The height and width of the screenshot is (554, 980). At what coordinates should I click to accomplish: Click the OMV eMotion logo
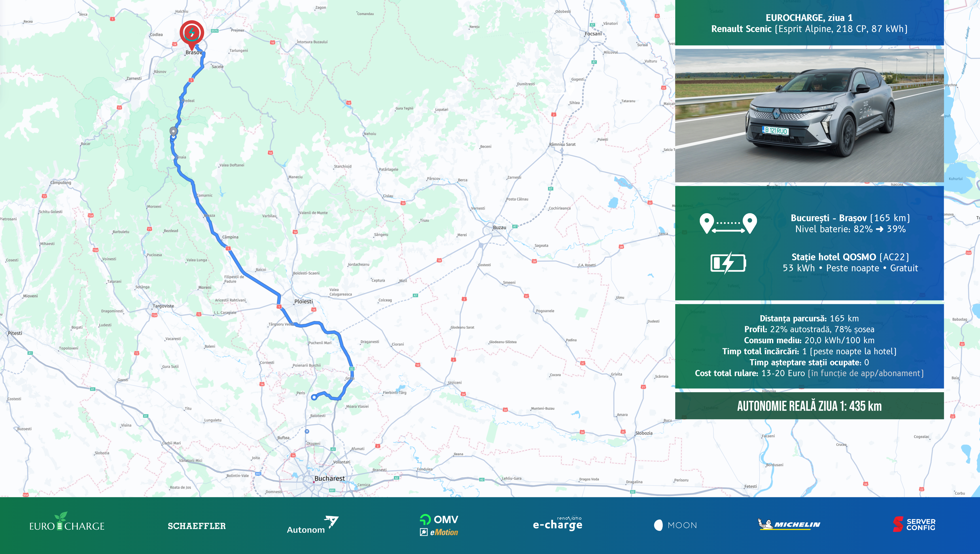[x=439, y=525]
